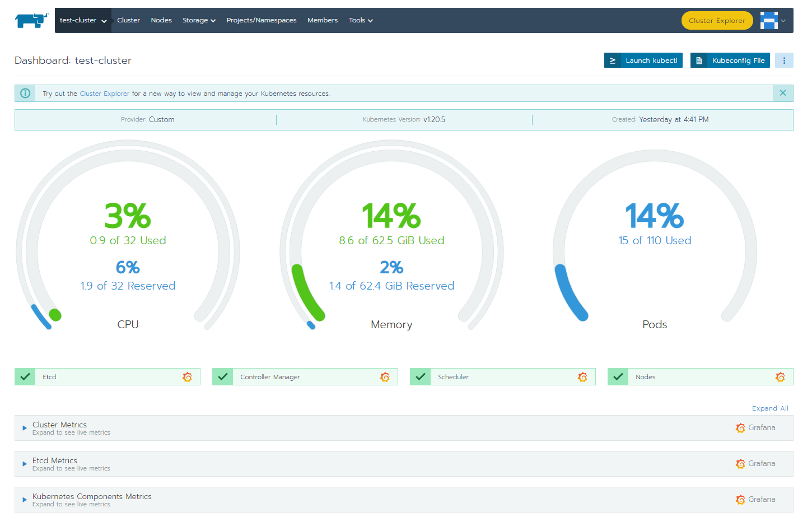Click the Rancher cow logo
The height and width of the screenshot is (517, 812).
(x=32, y=20)
